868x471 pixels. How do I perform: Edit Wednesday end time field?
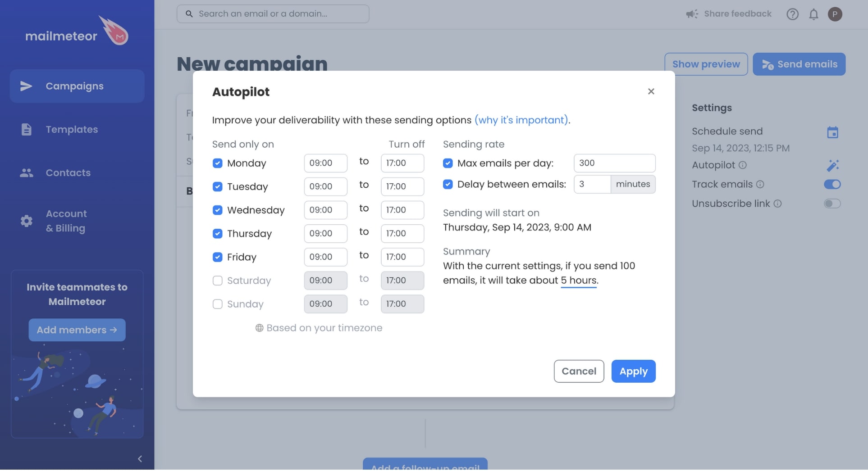[402, 210]
